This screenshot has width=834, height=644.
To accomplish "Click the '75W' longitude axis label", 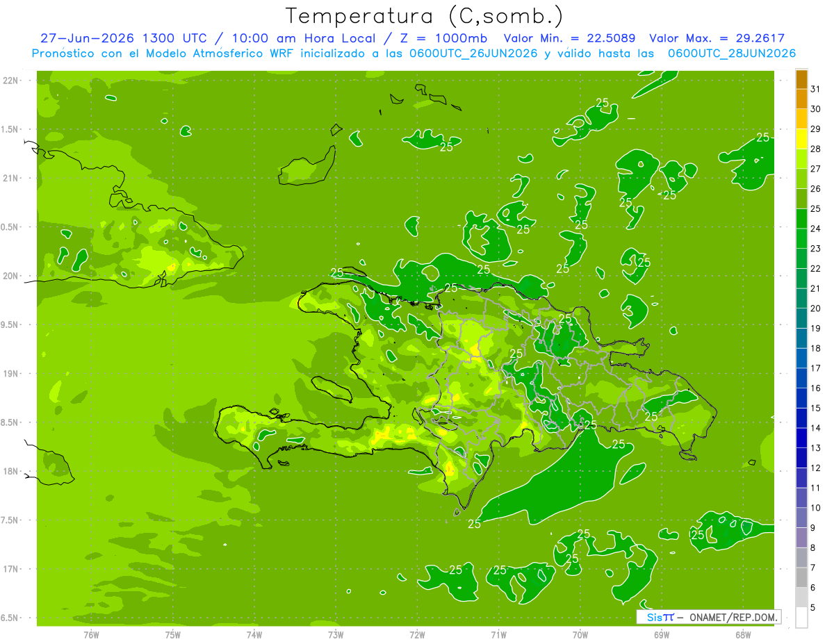I will pos(172,635).
